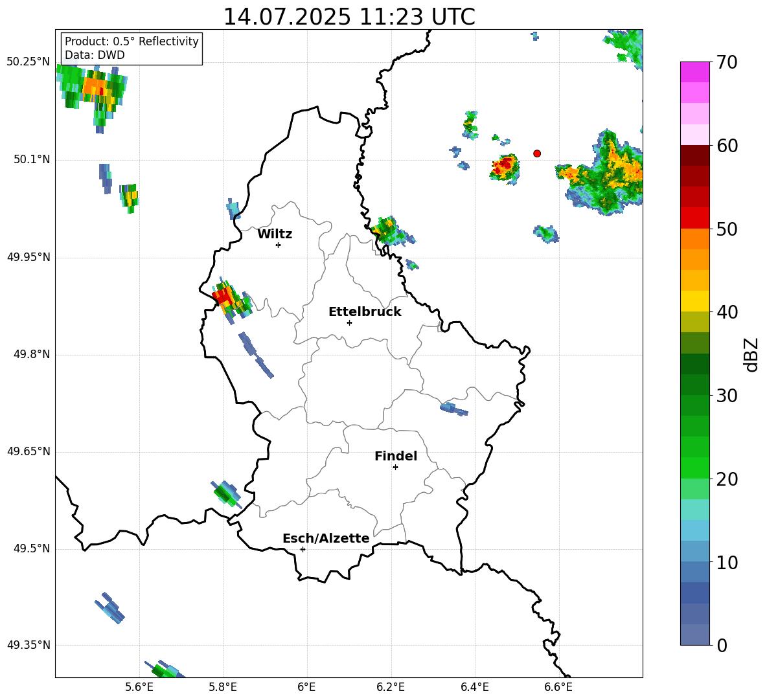The height and width of the screenshot is (700, 767).
Task: Click the title '14.07.2025 11:23 UTC'
Action: [349, 17]
